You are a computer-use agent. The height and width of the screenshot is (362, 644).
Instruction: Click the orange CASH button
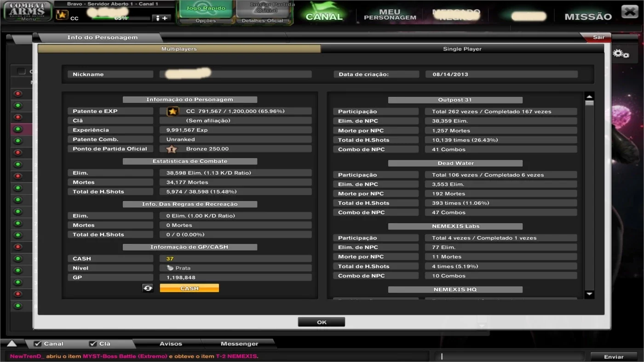pyautogui.click(x=190, y=288)
